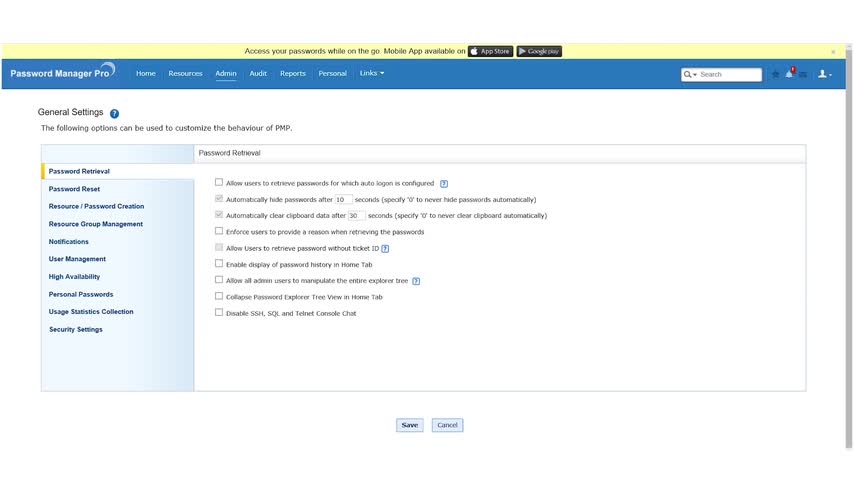Image resolution: width=854 pixels, height=480 pixels.
Task: Save the general settings
Action: point(410,425)
